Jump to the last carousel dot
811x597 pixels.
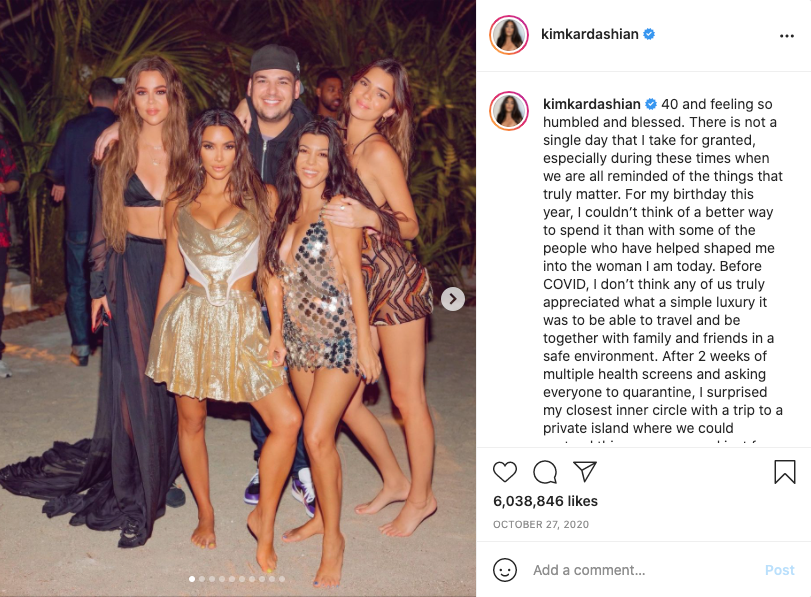pyautogui.click(x=282, y=579)
